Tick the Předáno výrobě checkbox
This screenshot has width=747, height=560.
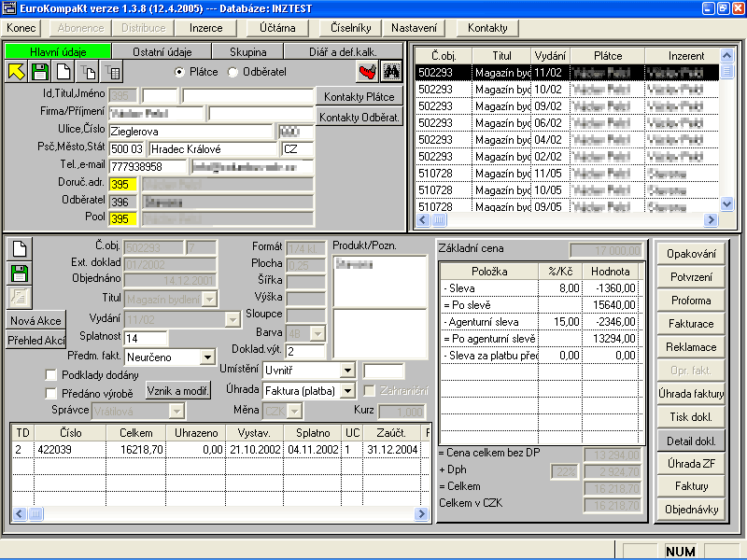[x=52, y=393]
